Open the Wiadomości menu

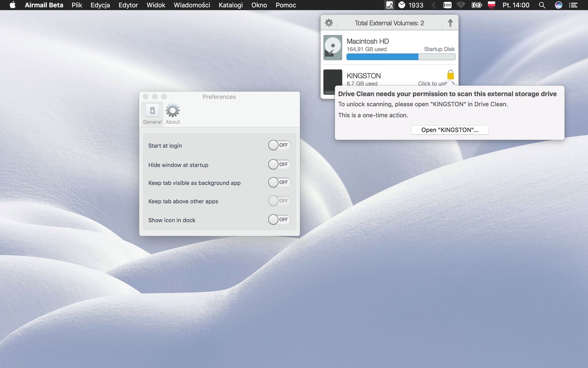pos(192,5)
